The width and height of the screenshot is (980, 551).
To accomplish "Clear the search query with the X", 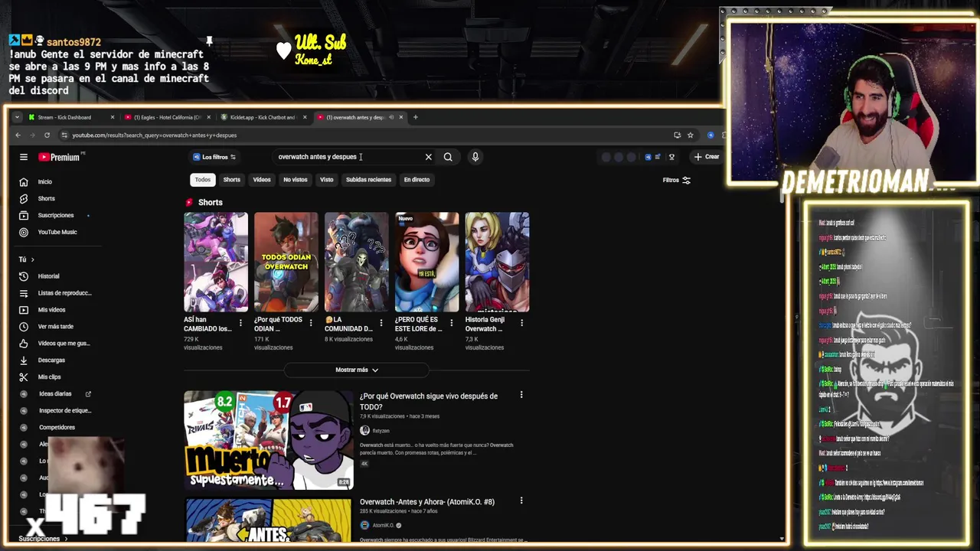I will (429, 157).
